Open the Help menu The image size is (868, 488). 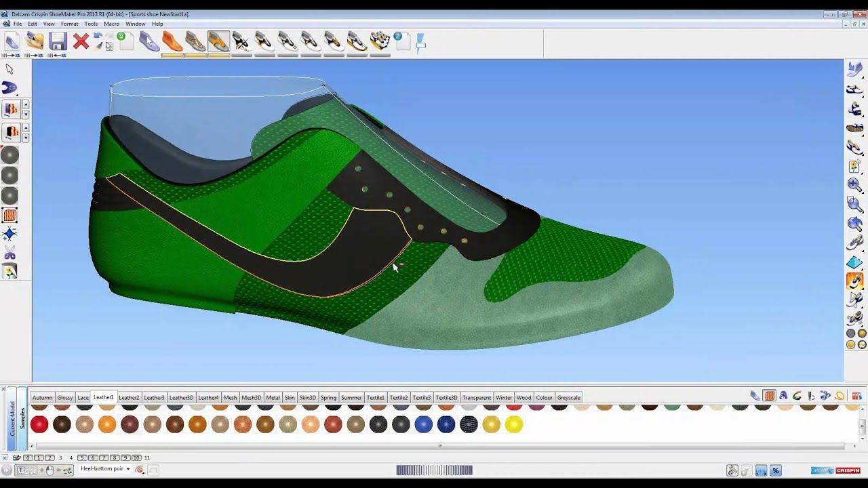[157, 24]
